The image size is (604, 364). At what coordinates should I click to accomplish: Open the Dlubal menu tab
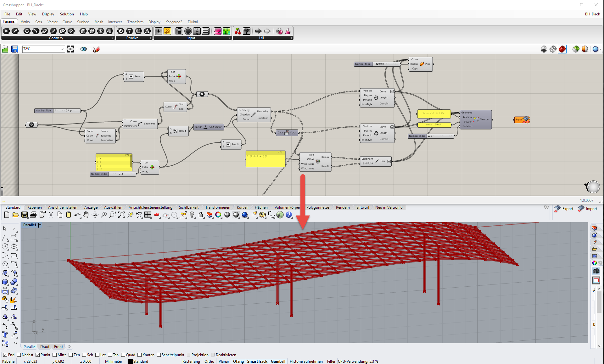[x=193, y=22]
